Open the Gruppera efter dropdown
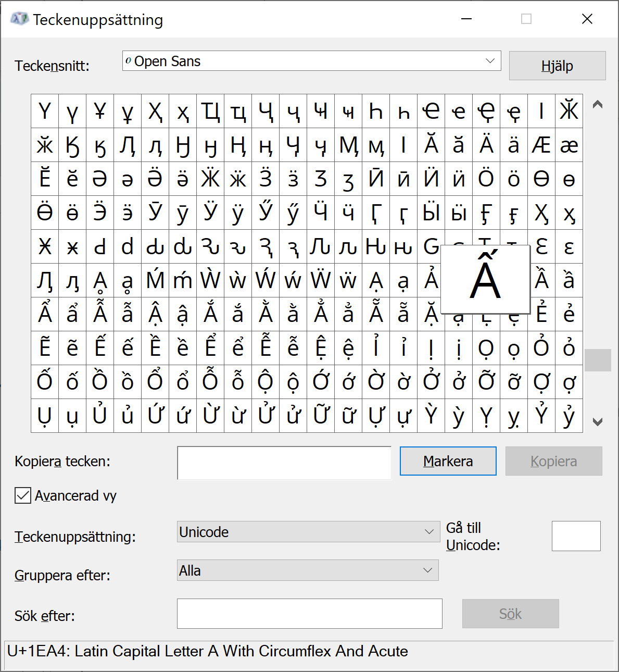 (427, 570)
